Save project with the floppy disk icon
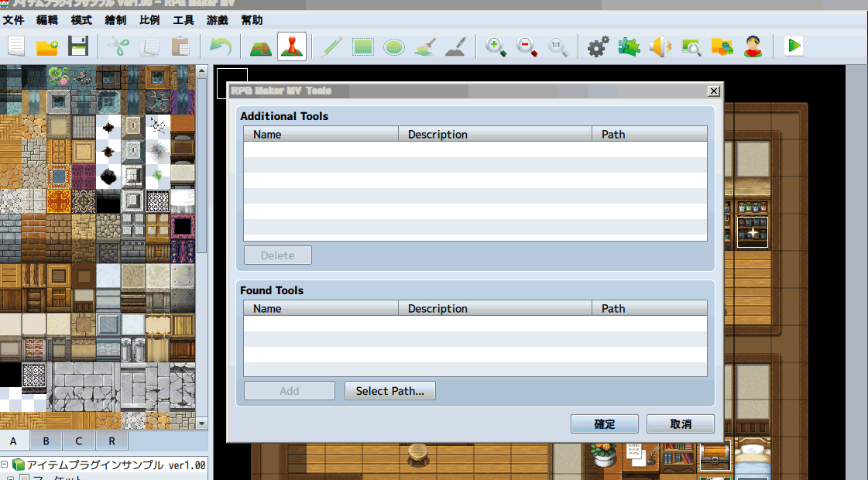Viewport: 868px width, 480px height. [x=78, y=46]
